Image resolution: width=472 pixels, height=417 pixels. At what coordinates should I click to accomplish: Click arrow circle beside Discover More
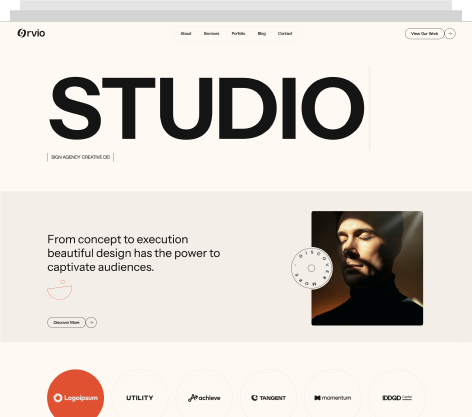(x=91, y=322)
